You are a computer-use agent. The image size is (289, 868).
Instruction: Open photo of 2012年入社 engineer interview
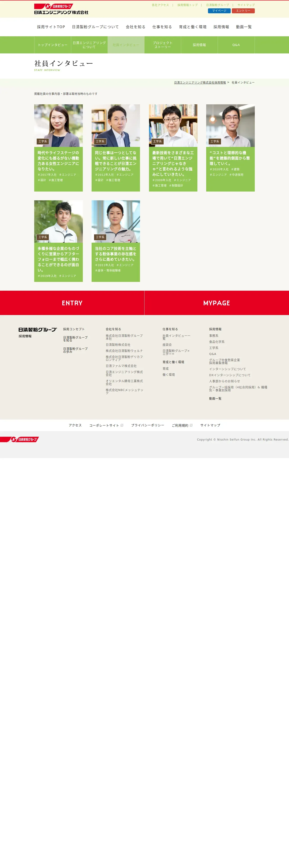pos(116,125)
